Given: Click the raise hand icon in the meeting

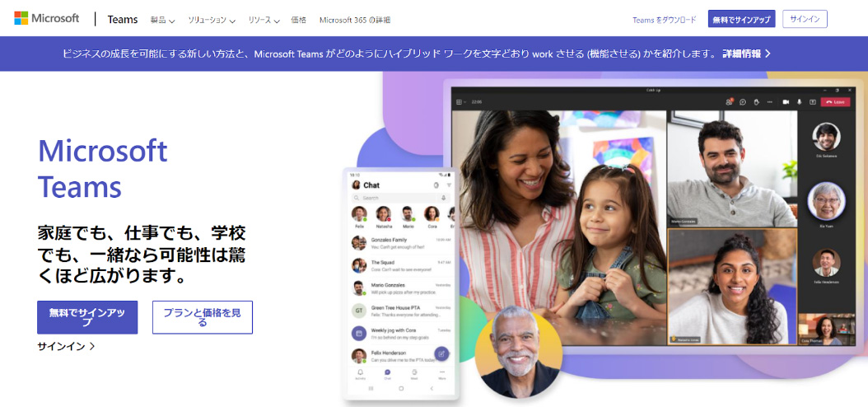Looking at the screenshot, I should coord(756,102).
